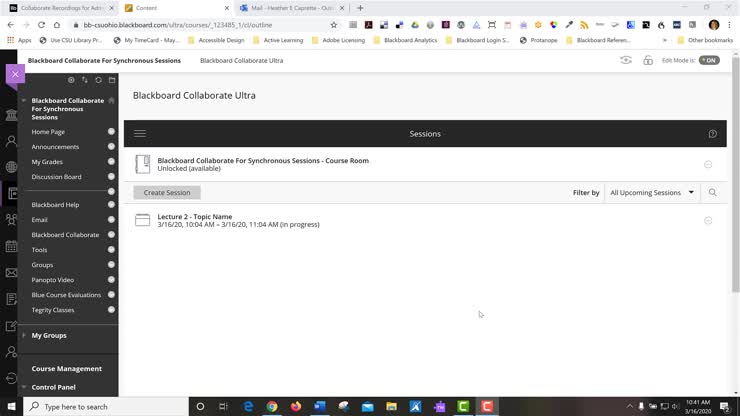Click the Course Room door icon
740x416 pixels.
[x=143, y=164]
